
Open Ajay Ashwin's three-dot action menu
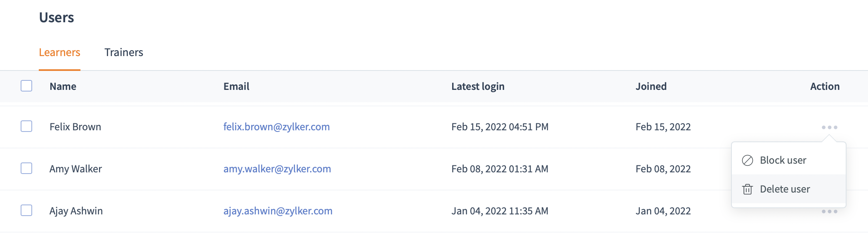point(829,211)
